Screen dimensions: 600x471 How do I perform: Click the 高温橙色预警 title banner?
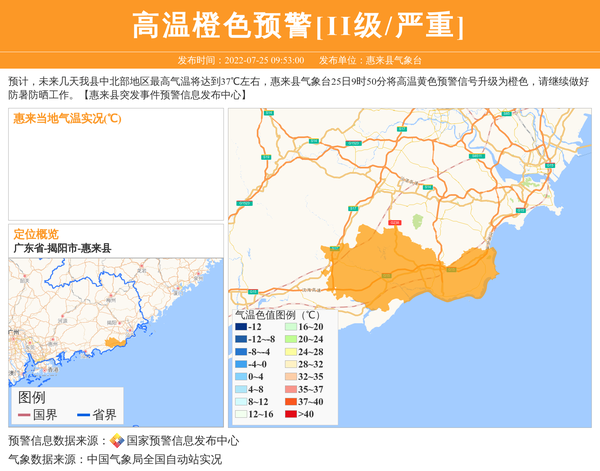click(x=299, y=25)
